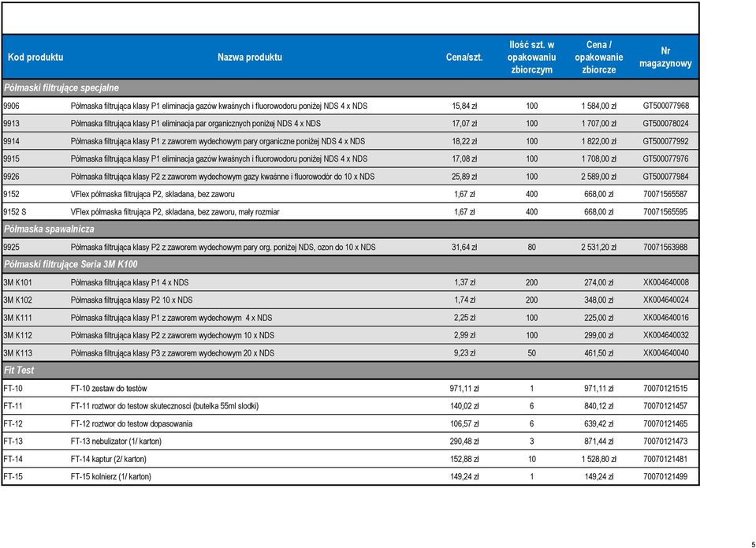Select the 'Półmaska spawalnicza' section heading
Screen dimensions: 756x548
point(49,229)
